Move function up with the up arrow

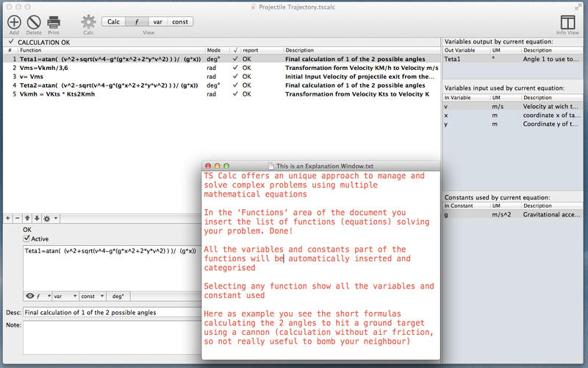click(28, 219)
